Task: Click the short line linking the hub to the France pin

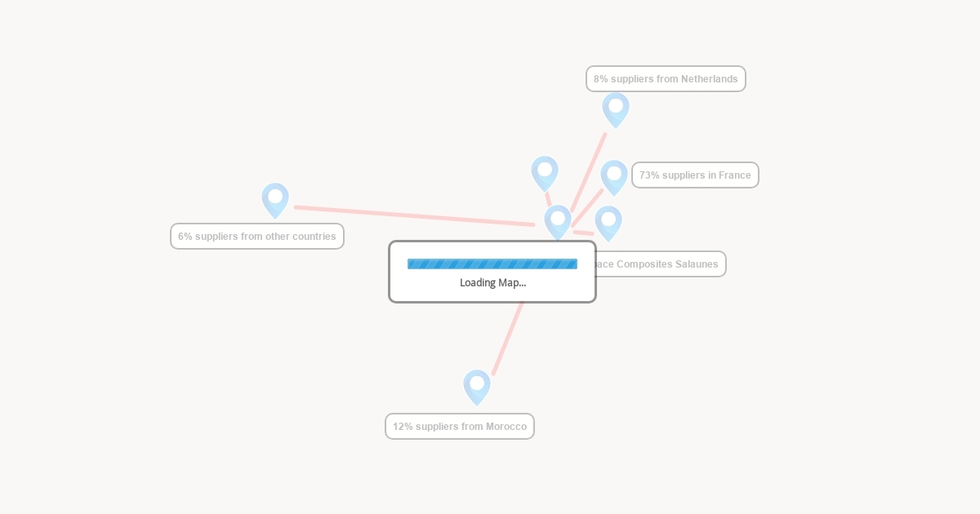Action: tap(588, 207)
